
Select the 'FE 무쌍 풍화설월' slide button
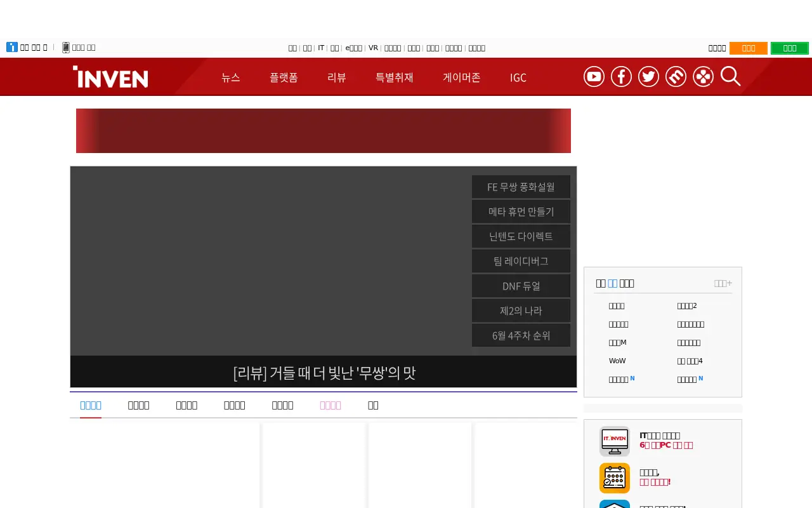521,187
